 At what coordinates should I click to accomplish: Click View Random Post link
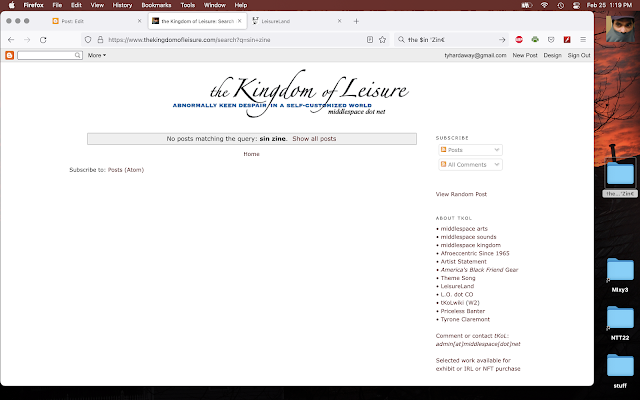(461, 194)
